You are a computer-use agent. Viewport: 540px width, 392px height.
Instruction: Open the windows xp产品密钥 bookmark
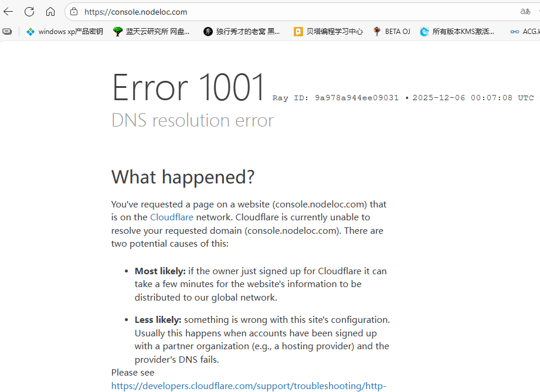click(64, 32)
